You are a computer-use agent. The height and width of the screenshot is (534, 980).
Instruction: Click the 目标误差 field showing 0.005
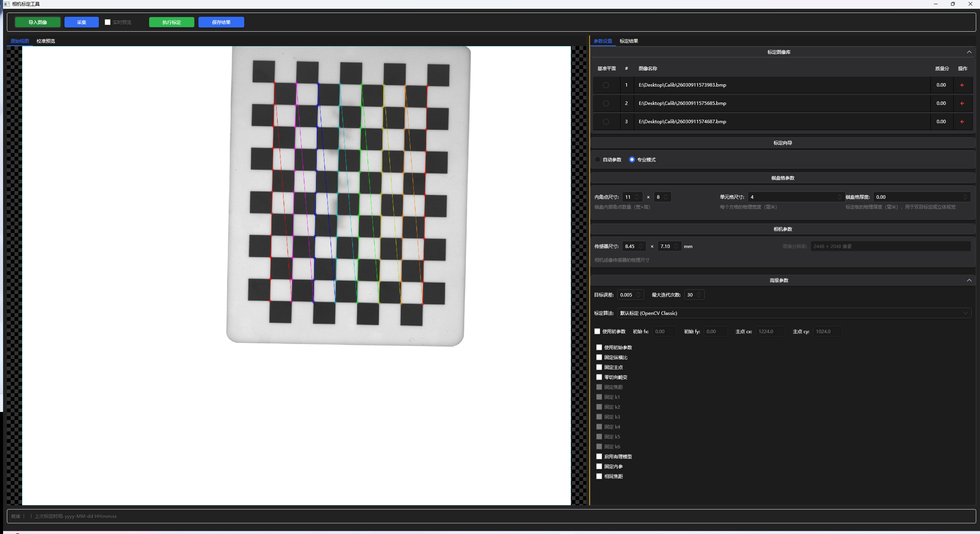630,295
